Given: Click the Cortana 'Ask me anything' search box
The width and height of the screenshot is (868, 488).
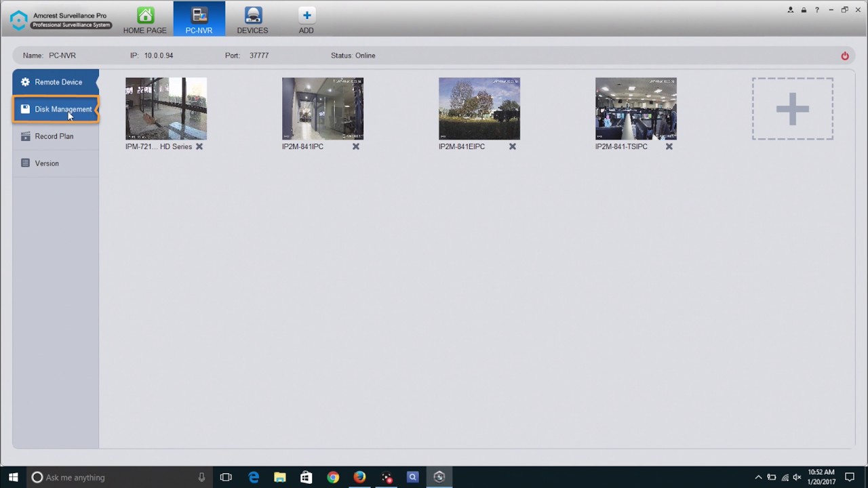Looking at the screenshot, I should [119, 477].
